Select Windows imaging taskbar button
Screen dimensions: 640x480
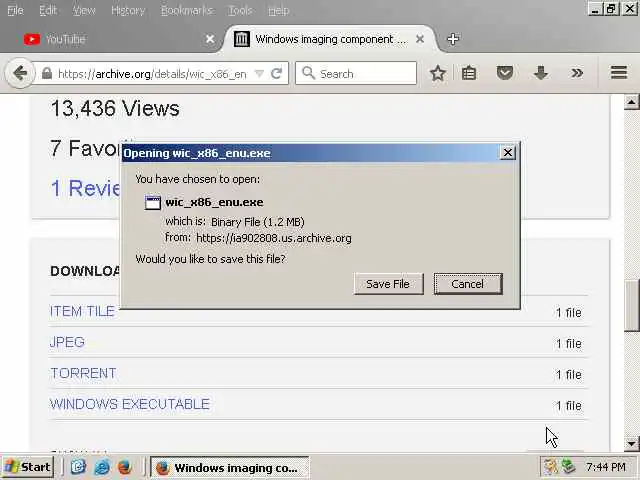coord(229,467)
